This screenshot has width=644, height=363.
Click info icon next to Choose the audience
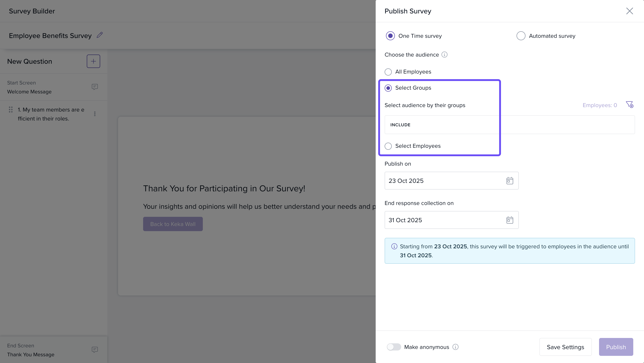click(444, 55)
